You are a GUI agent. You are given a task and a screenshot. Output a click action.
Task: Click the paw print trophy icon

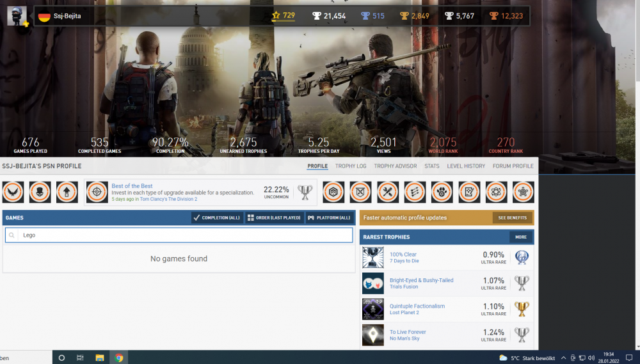click(x=442, y=192)
